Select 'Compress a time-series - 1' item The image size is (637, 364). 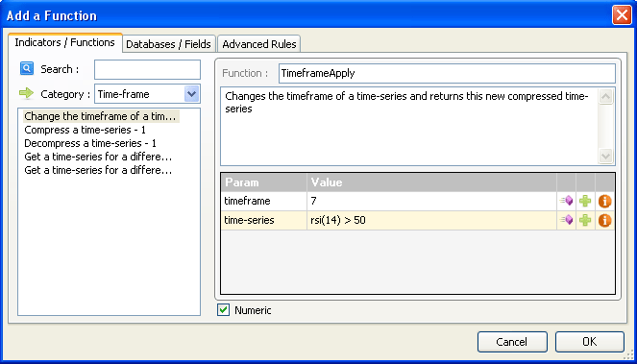pos(85,130)
